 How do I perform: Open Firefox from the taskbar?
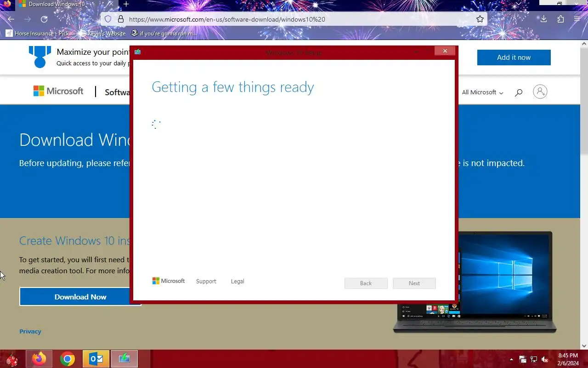coord(39,359)
